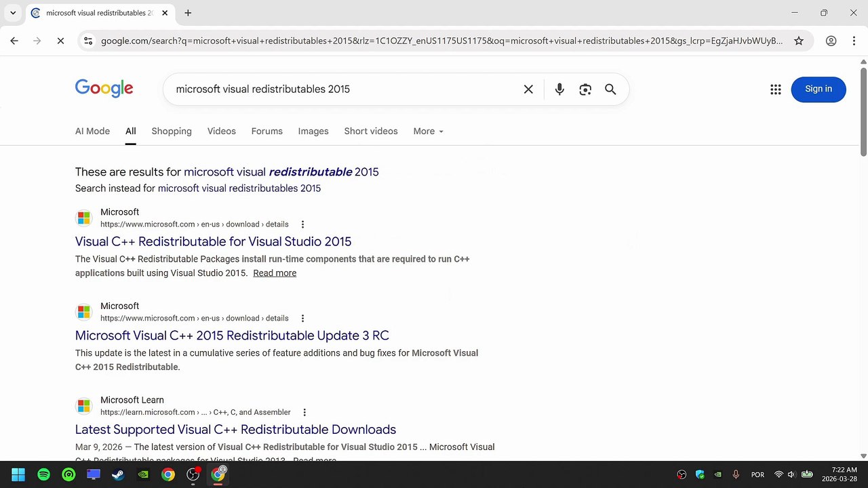This screenshot has height=488, width=868.
Task: Click the scrollbar down arrow
Action: pyautogui.click(x=863, y=455)
